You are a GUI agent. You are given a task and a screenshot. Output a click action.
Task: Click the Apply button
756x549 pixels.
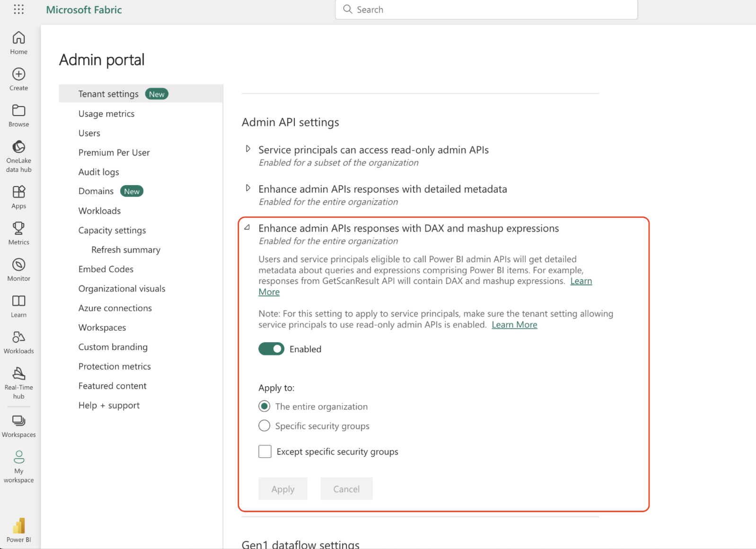pyautogui.click(x=283, y=489)
